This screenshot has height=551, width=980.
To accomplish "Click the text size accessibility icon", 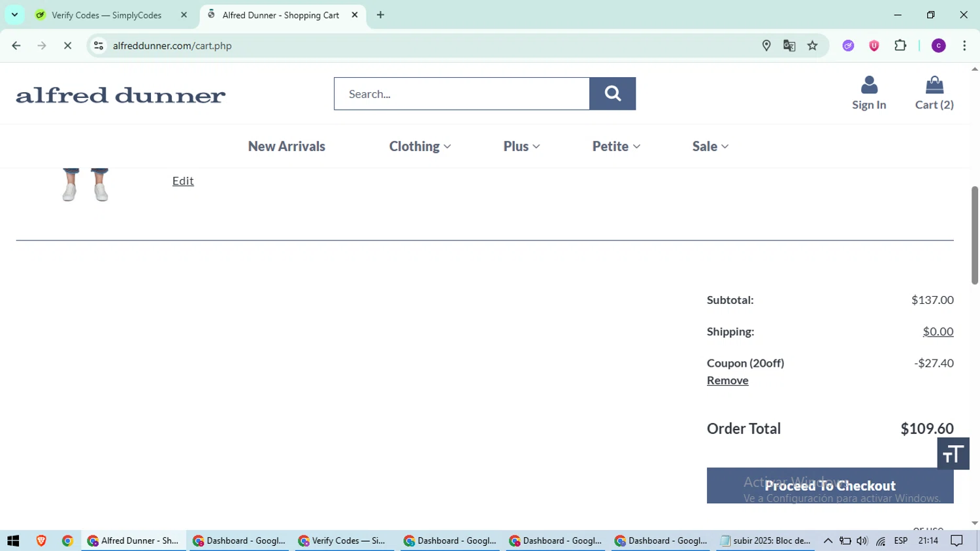I will tap(953, 454).
